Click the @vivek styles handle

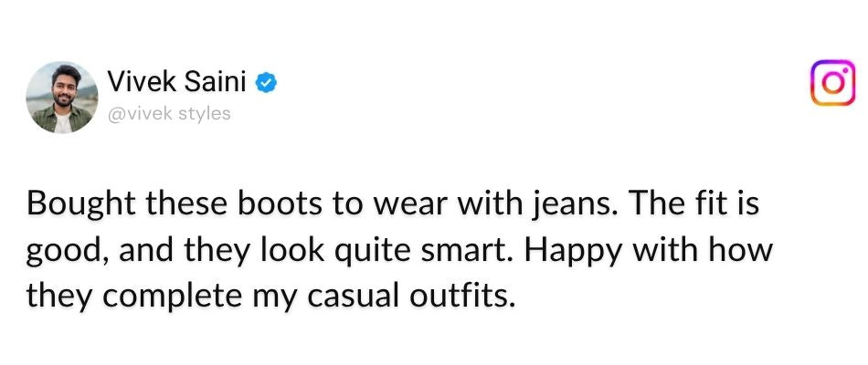click(169, 114)
